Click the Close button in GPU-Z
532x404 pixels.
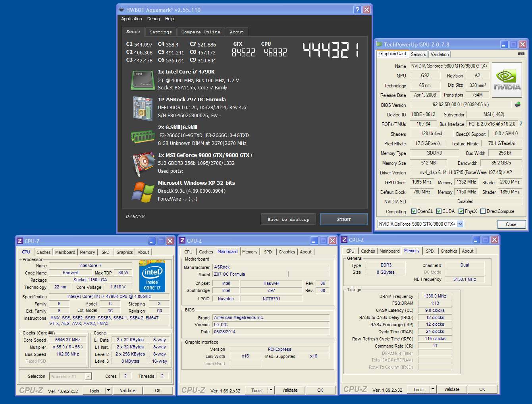point(511,224)
